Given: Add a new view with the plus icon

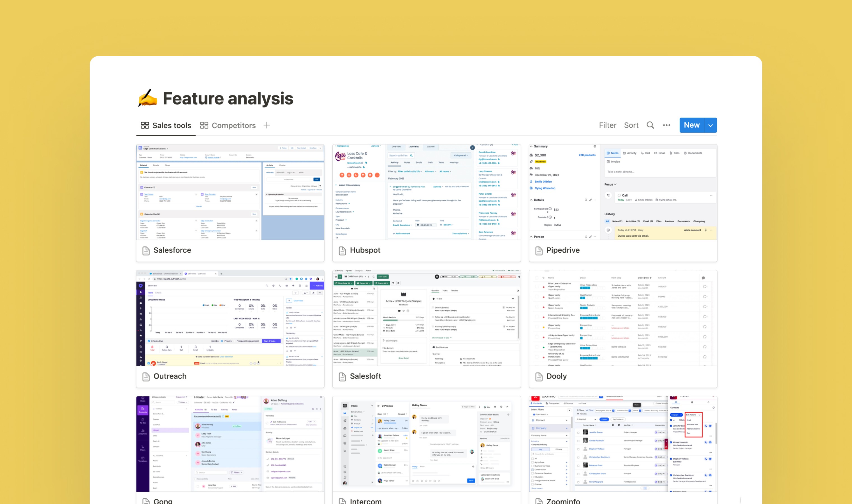Looking at the screenshot, I should [267, 125].
